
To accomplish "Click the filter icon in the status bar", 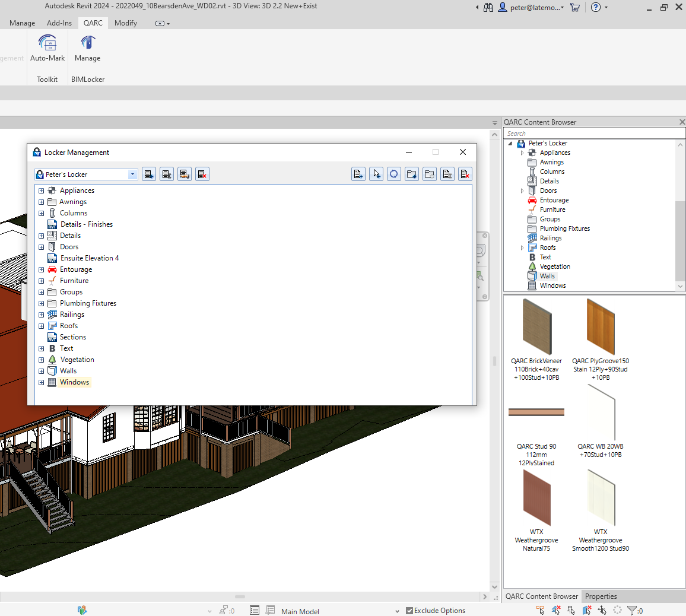I will tap(632, 610).
